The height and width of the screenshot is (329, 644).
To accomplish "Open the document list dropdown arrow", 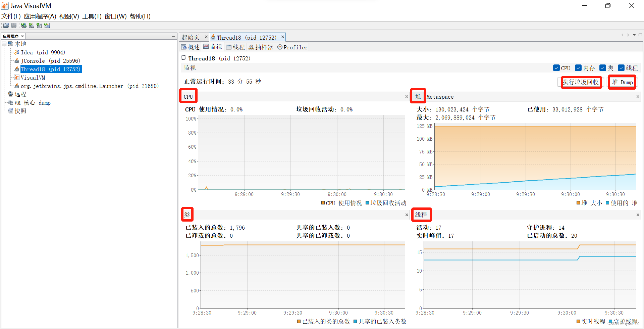I will (x=634, y=35).
